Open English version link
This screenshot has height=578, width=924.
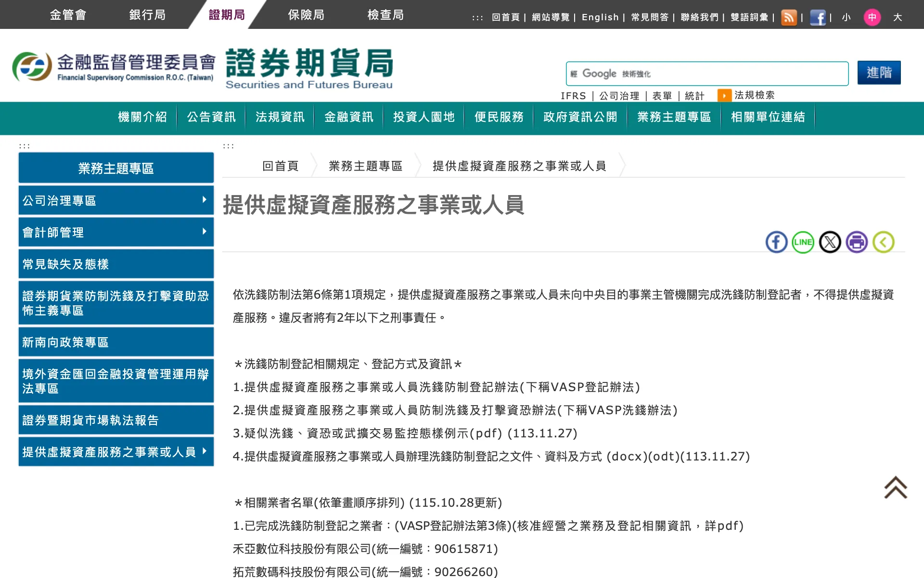[x=600, y=17]
